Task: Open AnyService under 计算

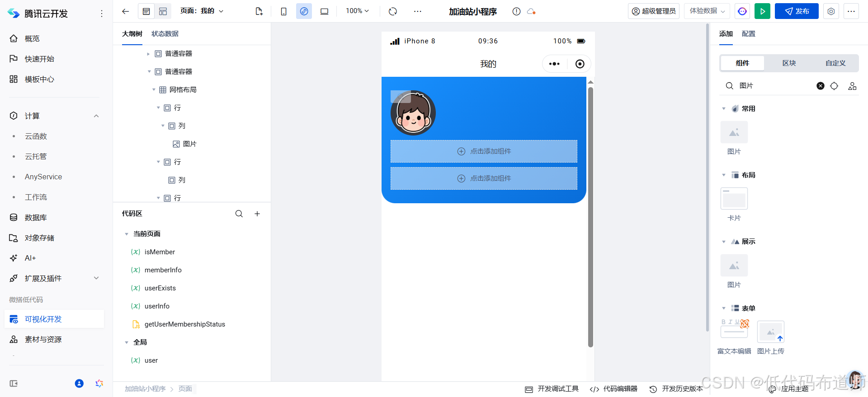Action: pos(43,177)
